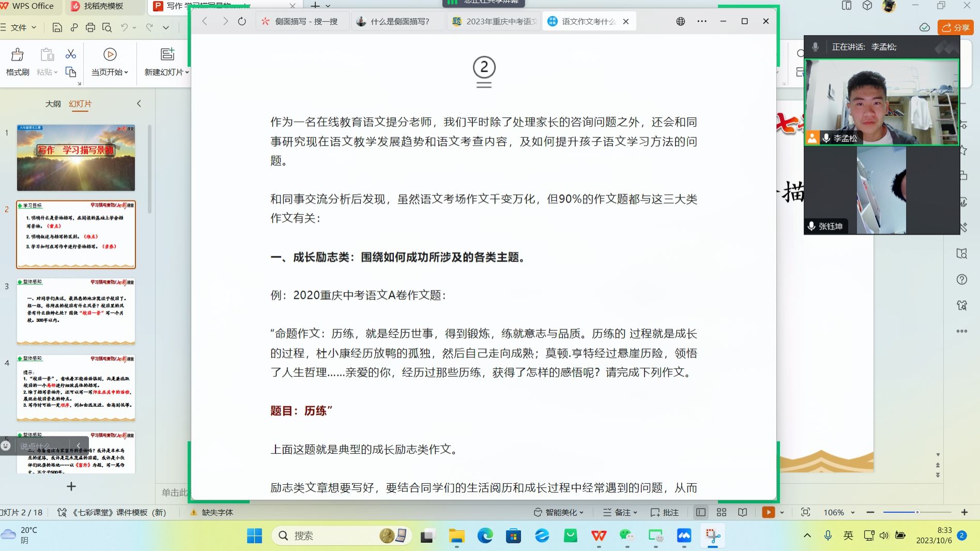Click the print icon in WPS toolbar
This screenshot has width=980, height=551.
90,27
